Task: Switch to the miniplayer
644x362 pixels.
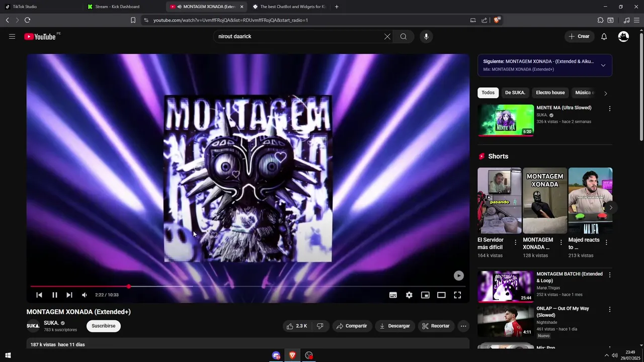Action: click(x=425, y=295)
